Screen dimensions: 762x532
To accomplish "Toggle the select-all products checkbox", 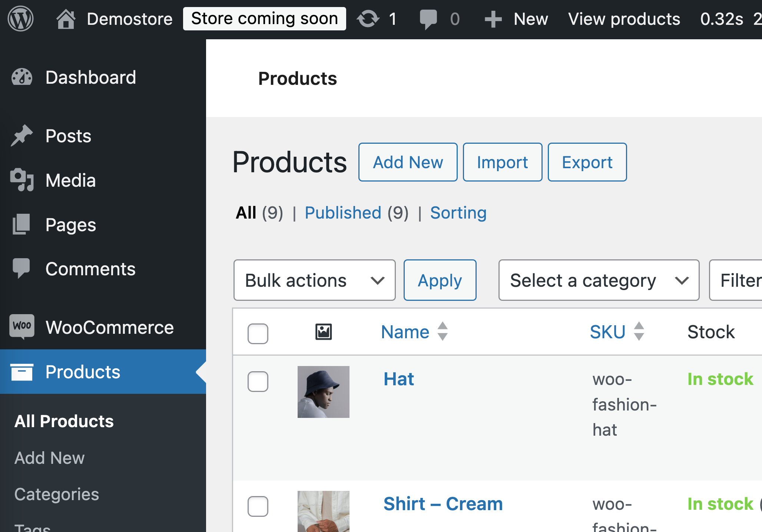I will (x=258, y=333).
